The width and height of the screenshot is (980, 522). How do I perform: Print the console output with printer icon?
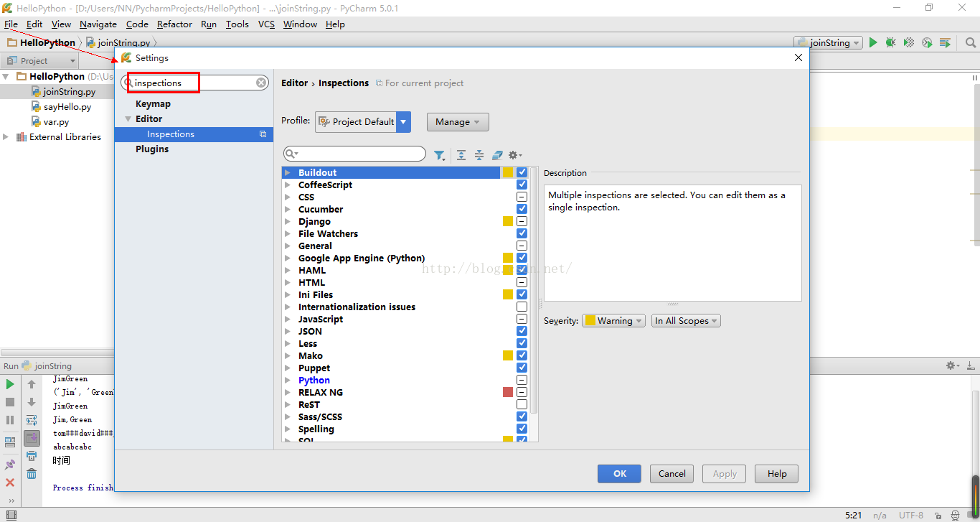[32, 456]
